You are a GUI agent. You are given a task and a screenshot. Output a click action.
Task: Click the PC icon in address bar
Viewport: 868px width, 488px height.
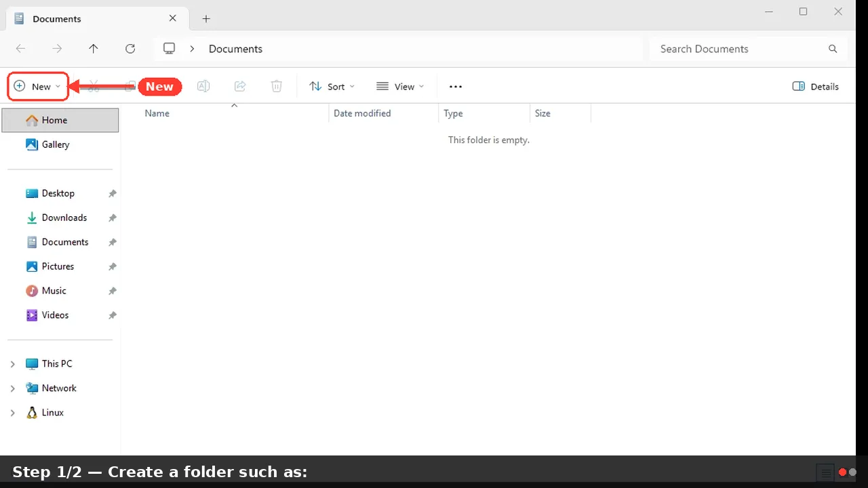(170, 49)
